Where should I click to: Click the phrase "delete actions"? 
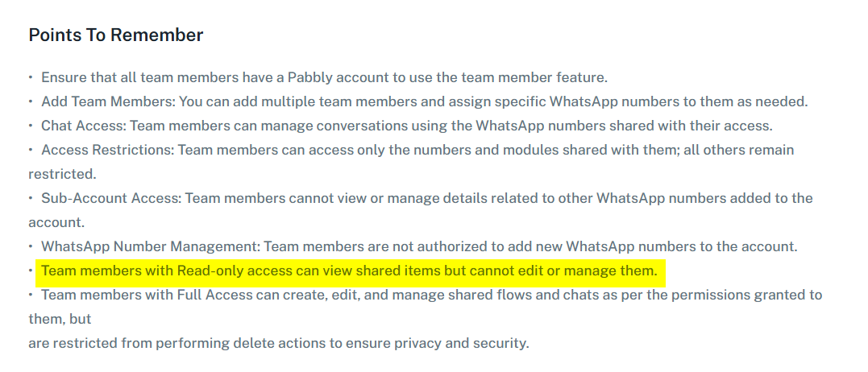(270, 343)
